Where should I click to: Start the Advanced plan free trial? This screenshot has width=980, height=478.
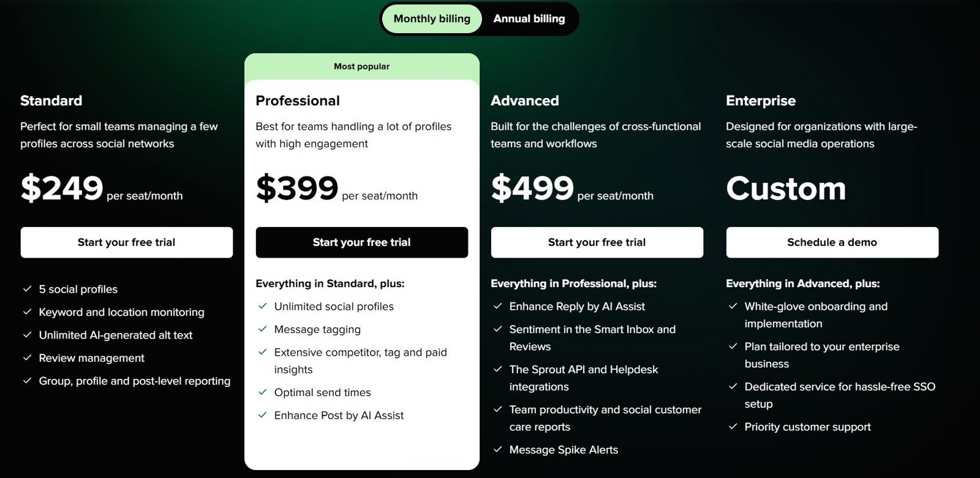coord(597,242)
